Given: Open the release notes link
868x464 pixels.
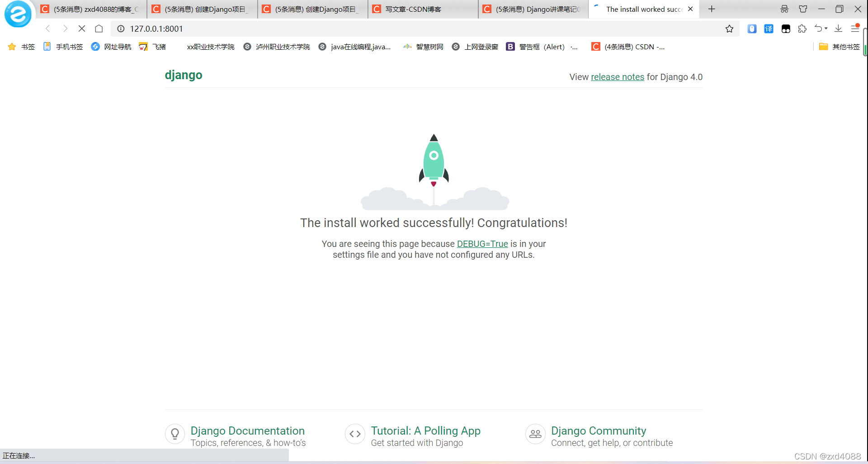Looking at the screenshot, I should tap(618, 77).
